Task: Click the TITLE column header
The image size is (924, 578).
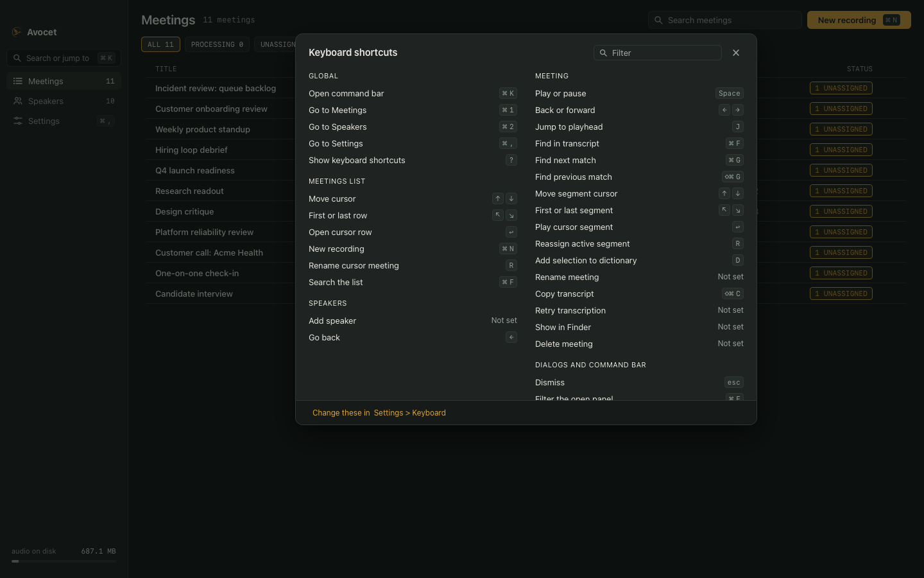Action: (166, 69)
